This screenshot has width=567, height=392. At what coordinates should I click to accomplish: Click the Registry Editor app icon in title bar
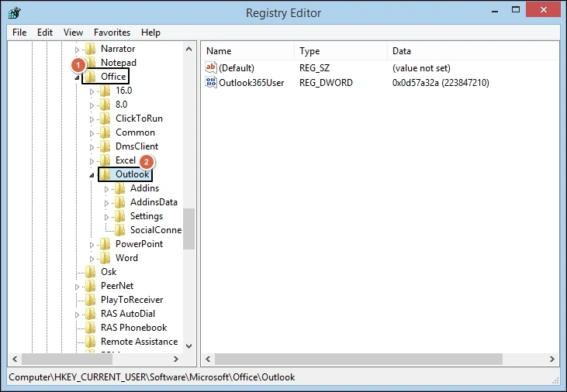[15, 12]
